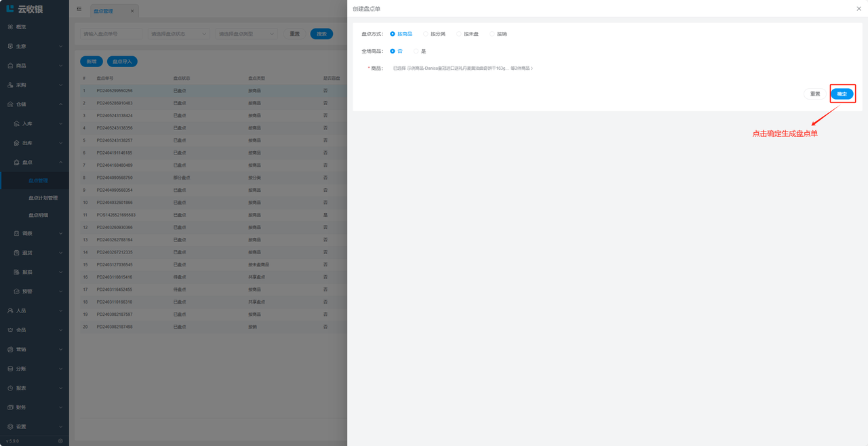The image size is (868, 446).
Task: Select the 按未盘 inventory method radio
Action: (x=459, y=34)
